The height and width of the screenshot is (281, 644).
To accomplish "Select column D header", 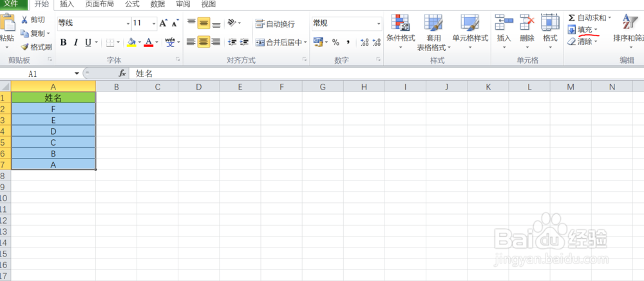I will coord(199,86).
